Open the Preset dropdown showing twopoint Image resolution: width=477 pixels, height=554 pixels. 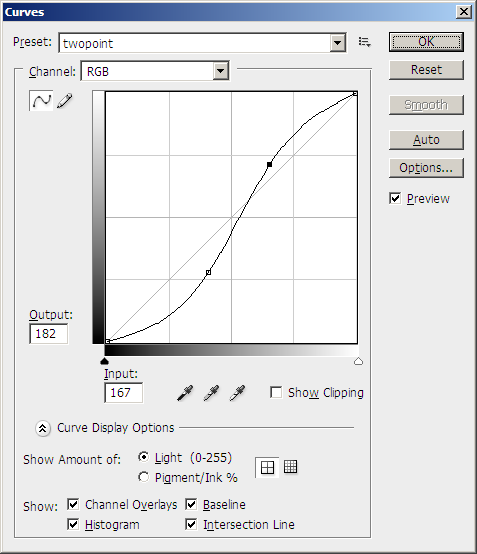(202, 43)
